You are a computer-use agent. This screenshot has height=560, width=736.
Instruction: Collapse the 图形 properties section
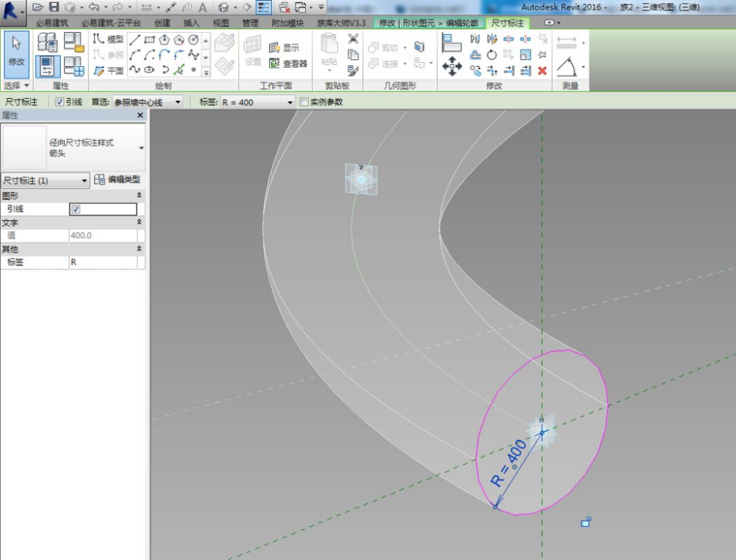click(138, 196)
